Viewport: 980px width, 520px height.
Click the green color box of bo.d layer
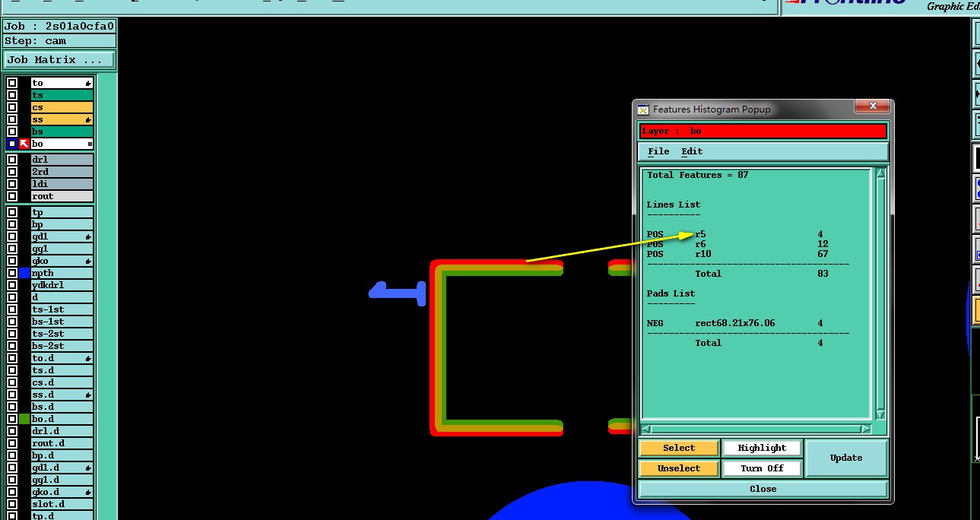click(x=24, y=419)
